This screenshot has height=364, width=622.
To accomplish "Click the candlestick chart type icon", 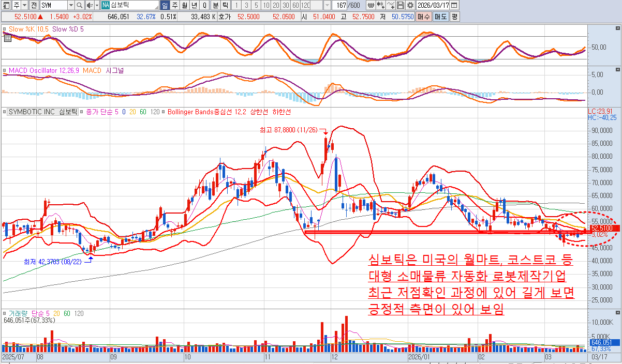I will [x=381, y=5].
